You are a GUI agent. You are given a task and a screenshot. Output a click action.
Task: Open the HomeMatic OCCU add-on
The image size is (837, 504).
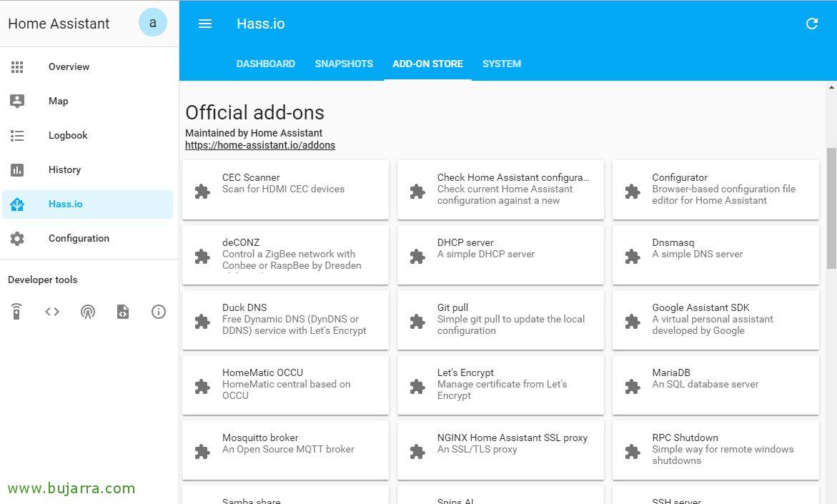tap(286, 385)
